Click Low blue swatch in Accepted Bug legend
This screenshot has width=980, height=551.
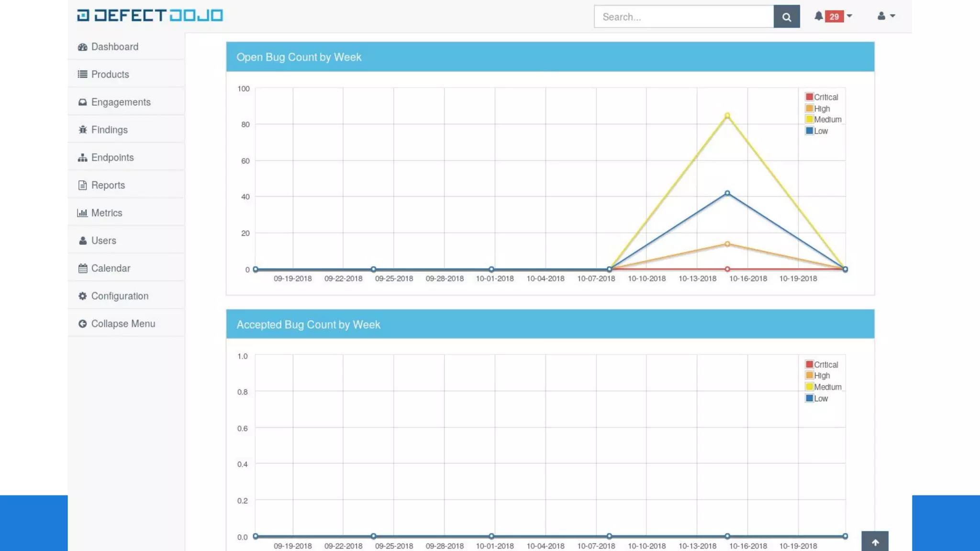pyautogui.click(x=809, y=398)
